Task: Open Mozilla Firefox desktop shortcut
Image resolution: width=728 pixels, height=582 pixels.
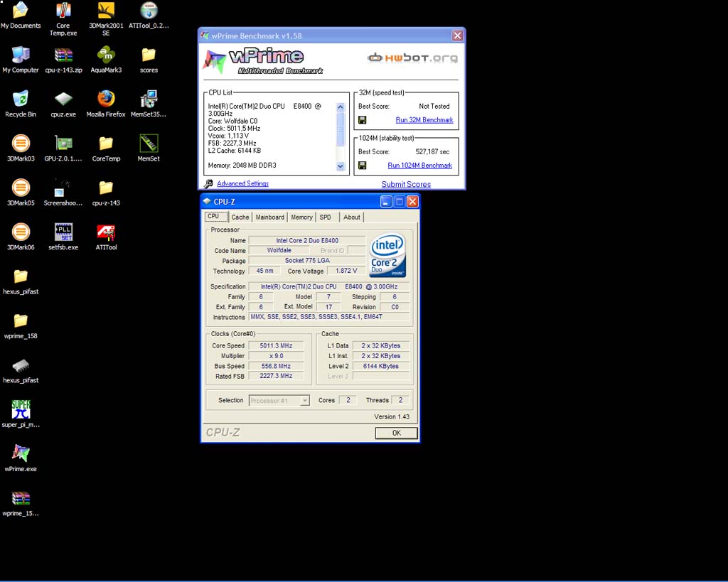Action: tap(106, 104)
